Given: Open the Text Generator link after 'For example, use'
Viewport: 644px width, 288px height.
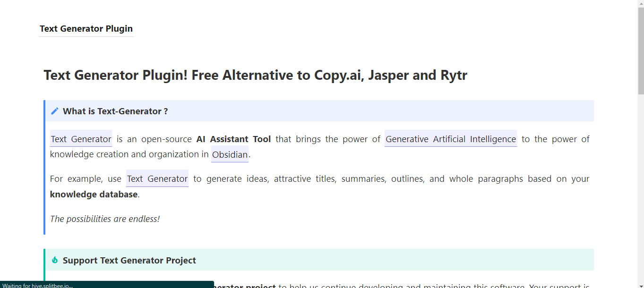Looking at the screenshot, I should pyautogui.click(x=157, y=178).
